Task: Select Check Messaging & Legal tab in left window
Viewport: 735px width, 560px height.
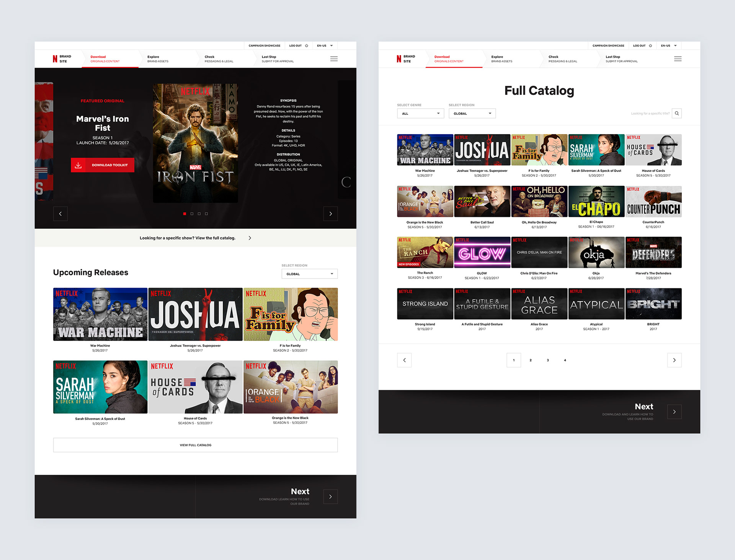Action: [224, 59]
